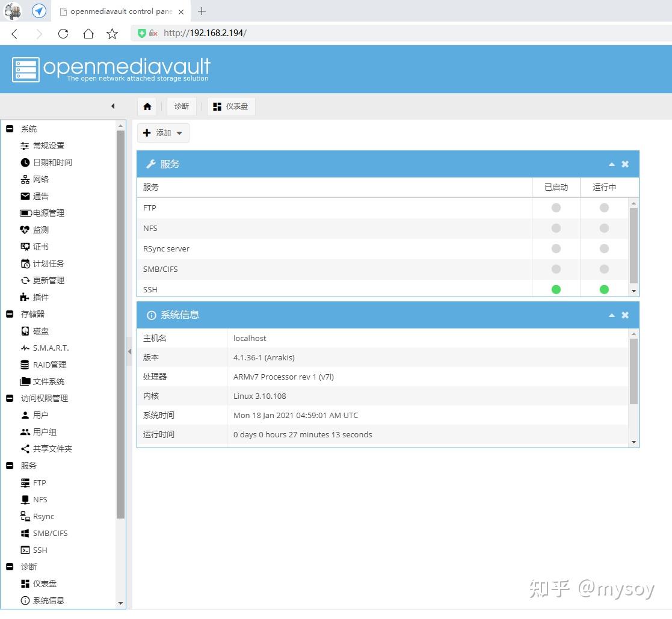Collapse the left sidebar with the arrow
672x619 pixels.
(x=113, y=106)
